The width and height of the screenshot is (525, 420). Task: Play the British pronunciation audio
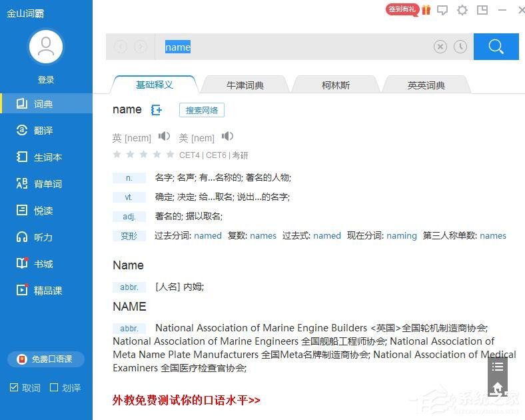coord(164,137)
